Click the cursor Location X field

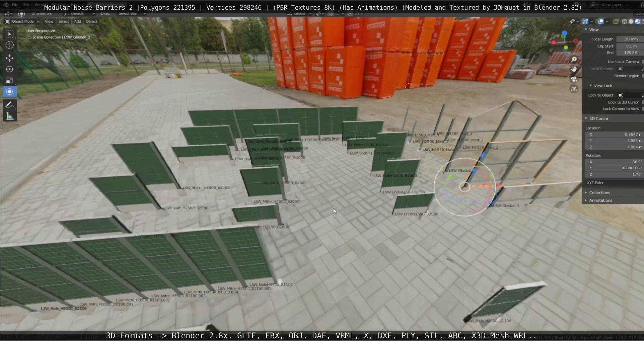pyautogui.click(x=614, y=135)
